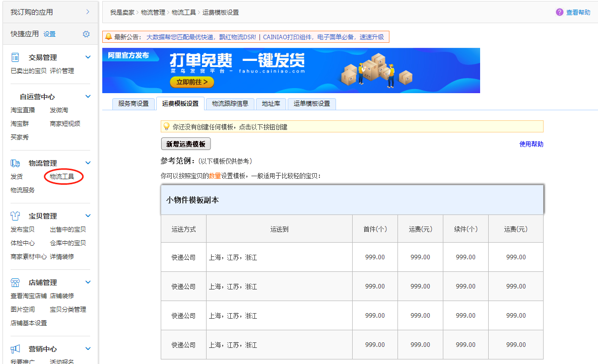Viewport: 598px width, 364px height.
Task: Click the purple help question-mark icon
Action: pos(560,12)
